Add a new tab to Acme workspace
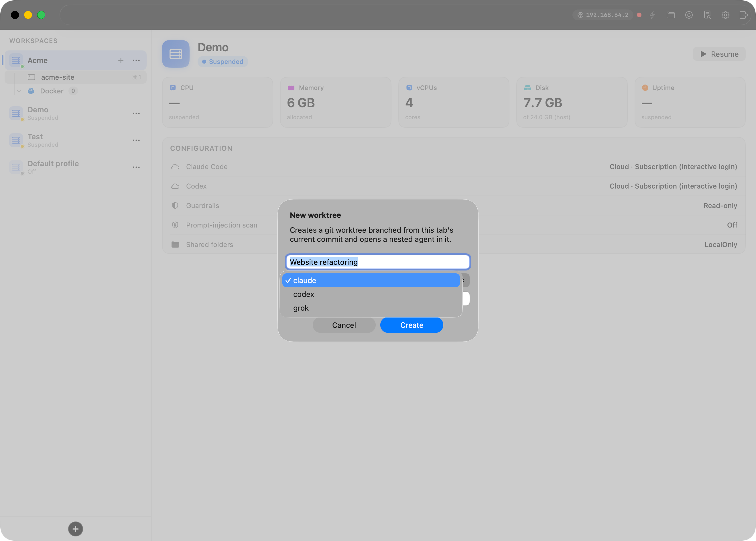Image resolution: width=756 pixels, height=541 pixels. click(x=121, y=60)
